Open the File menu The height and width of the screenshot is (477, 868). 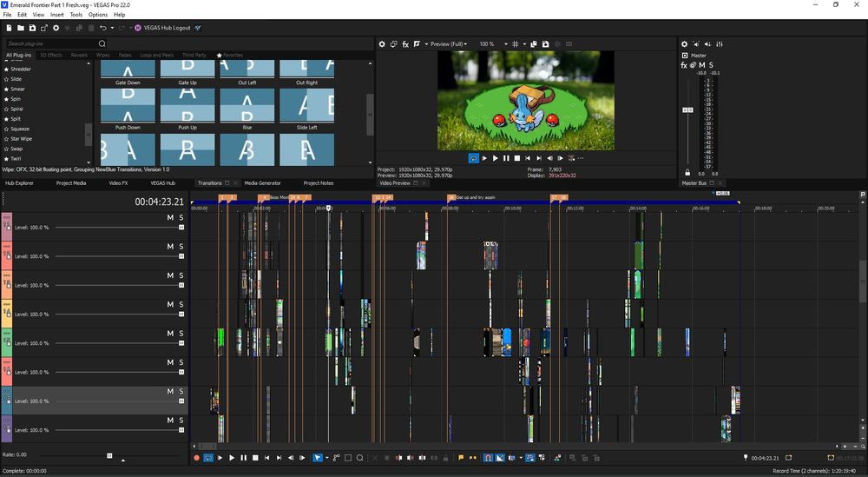pyautogui.click(x=7, y=15)
